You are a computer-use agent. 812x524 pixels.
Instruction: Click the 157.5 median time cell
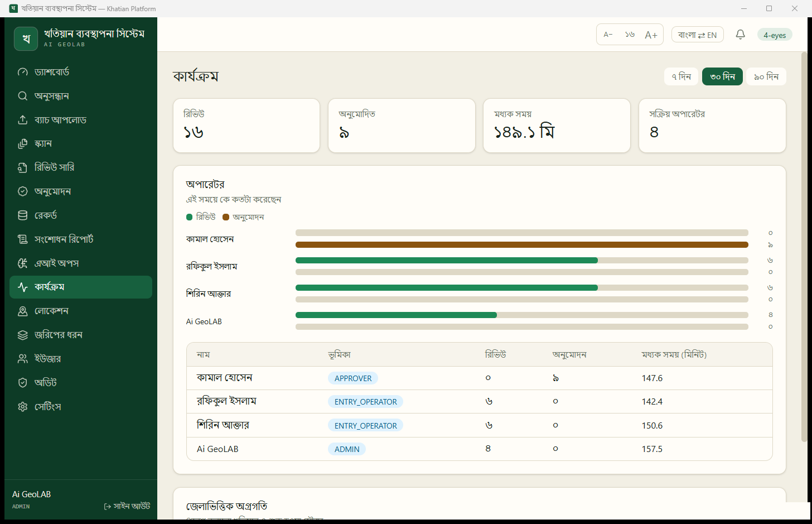(652, 449)
